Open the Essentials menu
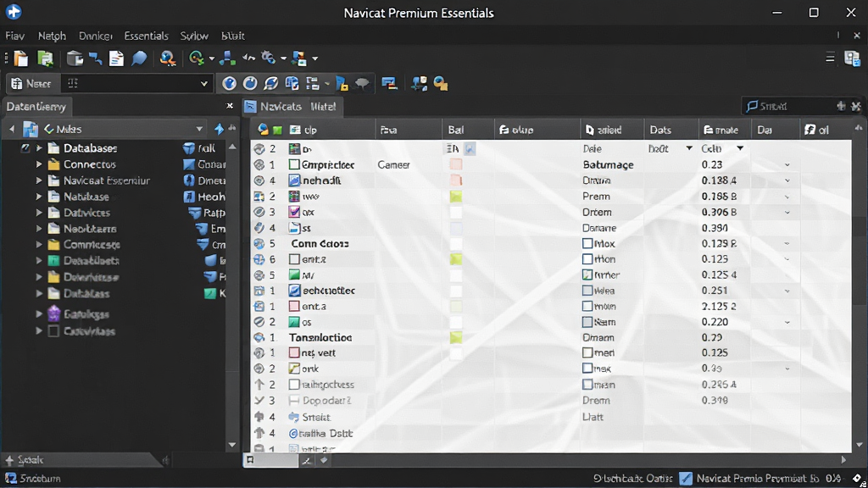This screenshot has width=868, height=488. pyautogui.click(x=146, y=36)
